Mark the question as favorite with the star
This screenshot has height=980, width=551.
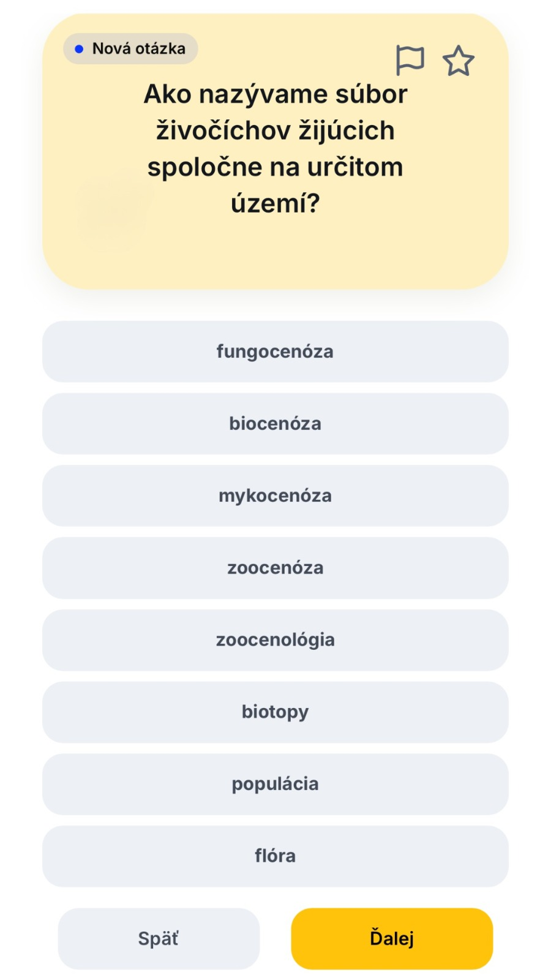coord(458,61)
